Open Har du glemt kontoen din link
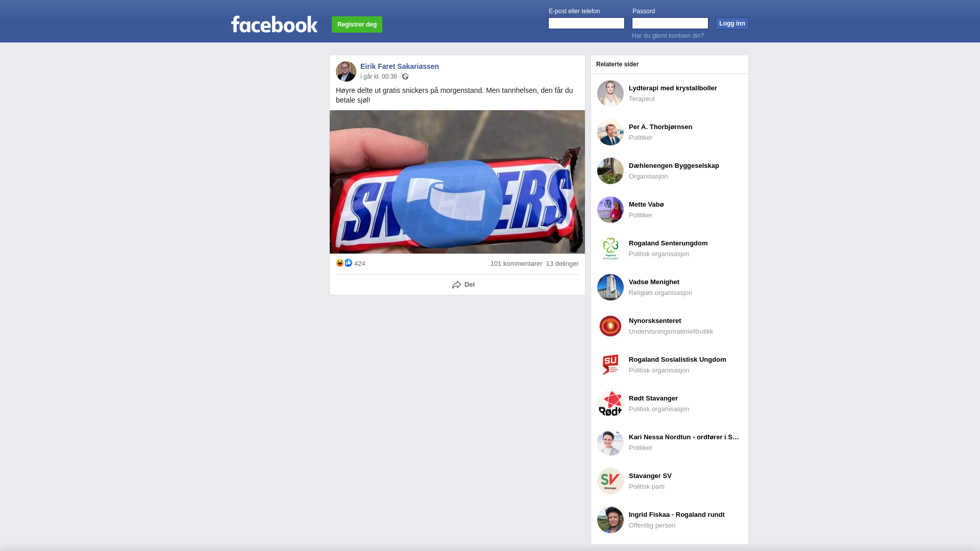 pyautogui.click(x=668, y=36)
